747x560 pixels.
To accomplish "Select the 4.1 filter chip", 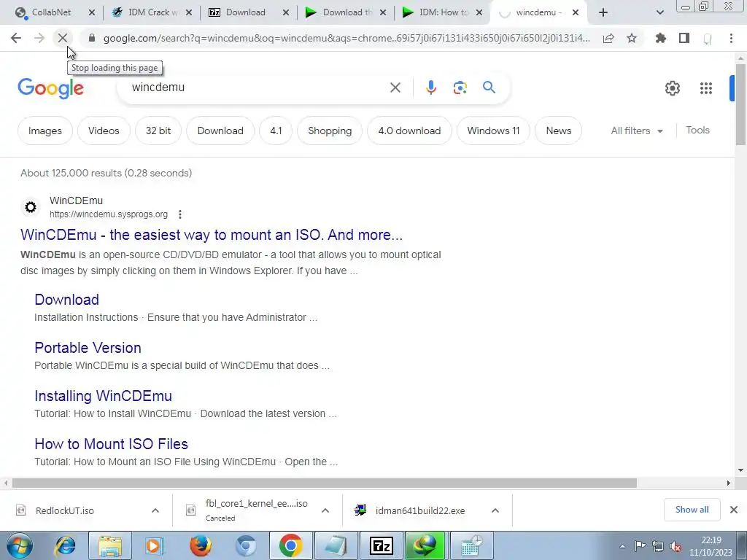I will point(276,131).
